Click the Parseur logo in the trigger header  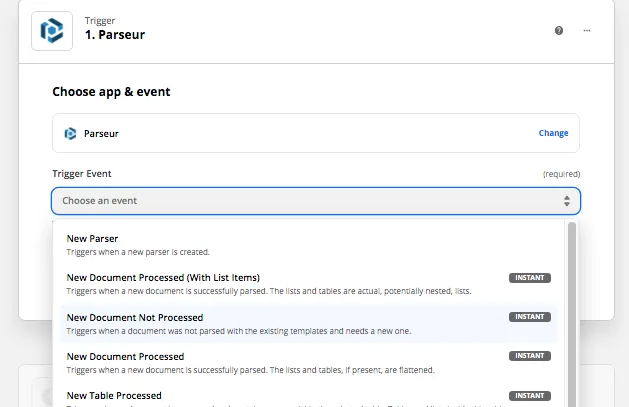click(x=51, y=31)
